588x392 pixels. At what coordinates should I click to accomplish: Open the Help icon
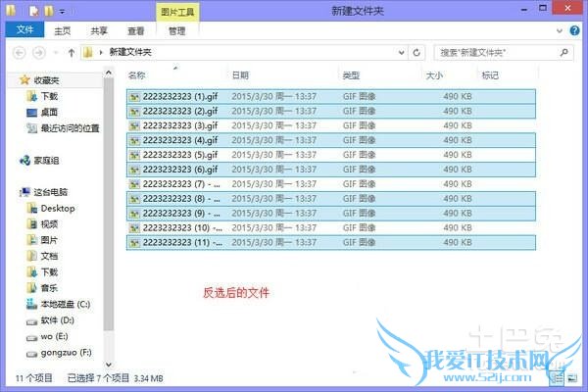pos(574,30)
